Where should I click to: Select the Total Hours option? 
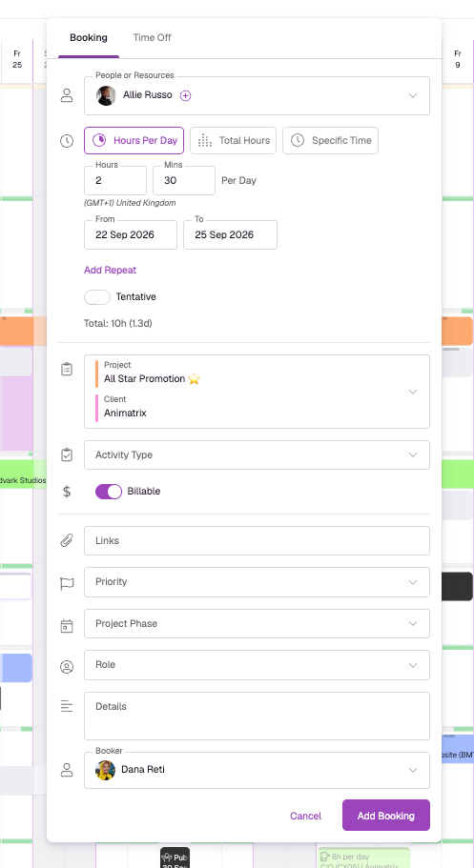[233, 141]
